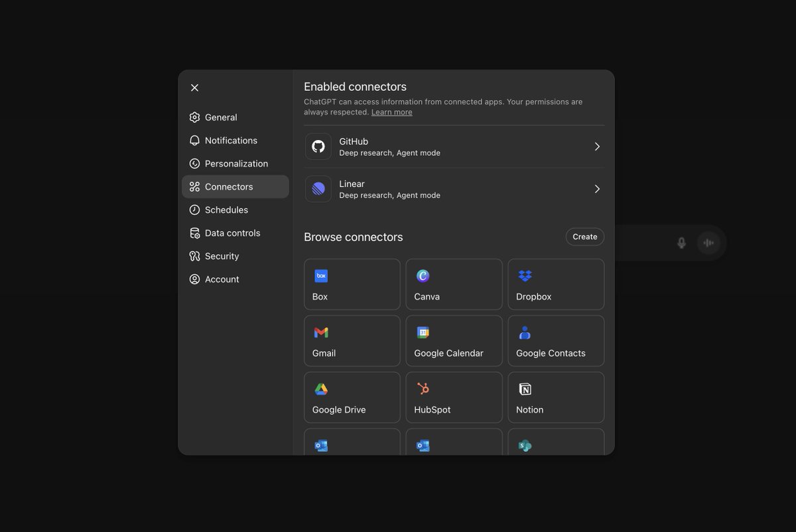Expand the GitHub connector chevron
Viewport: 796px width, 532px height.
point(597,147)
